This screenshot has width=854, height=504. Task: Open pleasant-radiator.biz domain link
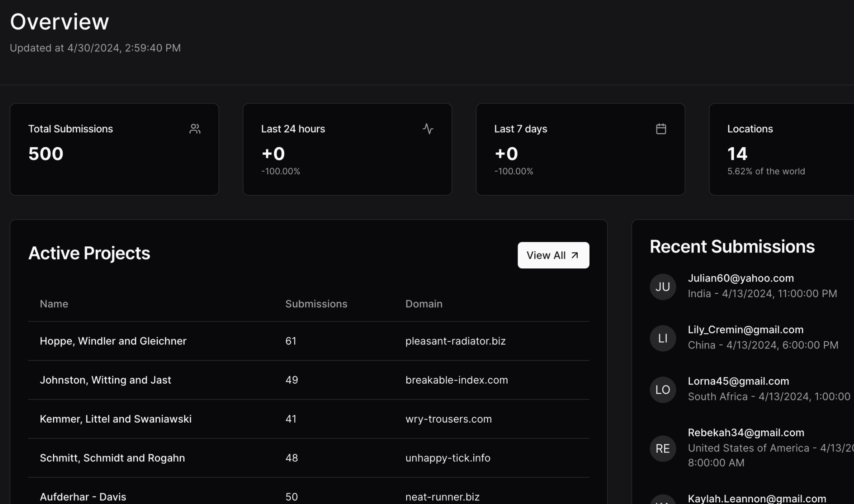(x=455, y=341)
